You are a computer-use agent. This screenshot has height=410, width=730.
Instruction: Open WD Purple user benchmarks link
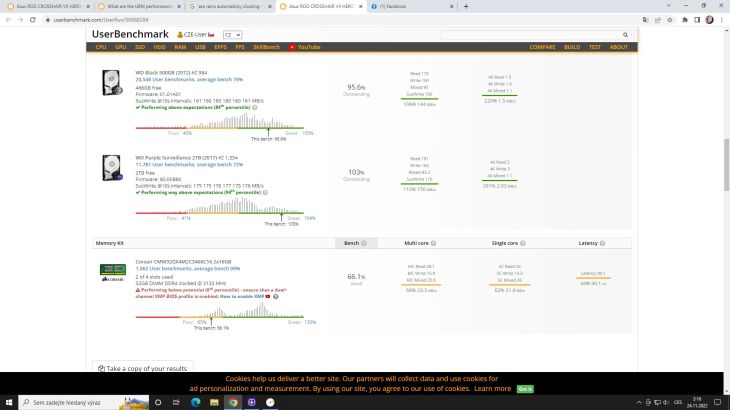pyautogui.click(x=189, y=165)
